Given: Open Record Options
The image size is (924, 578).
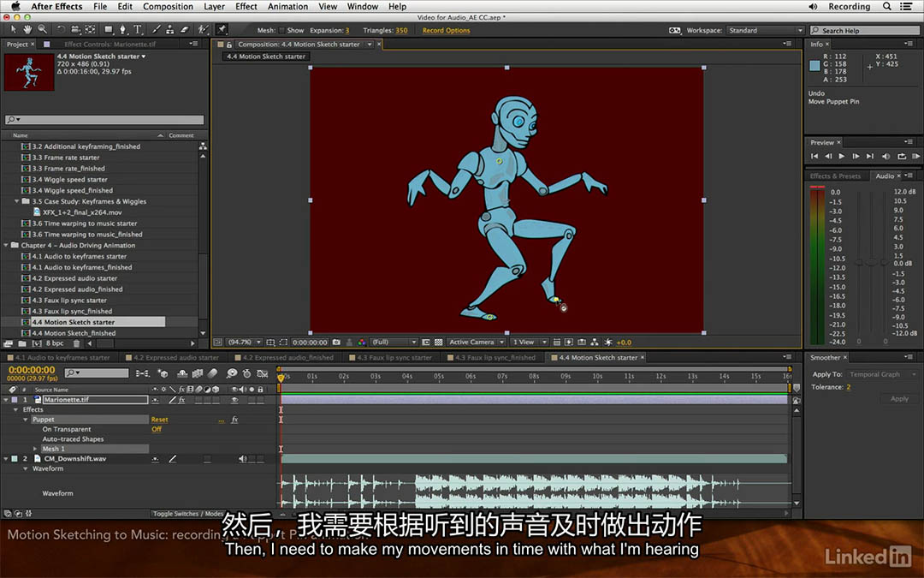Looking at the screenshot, I should (x=446, y=30).
